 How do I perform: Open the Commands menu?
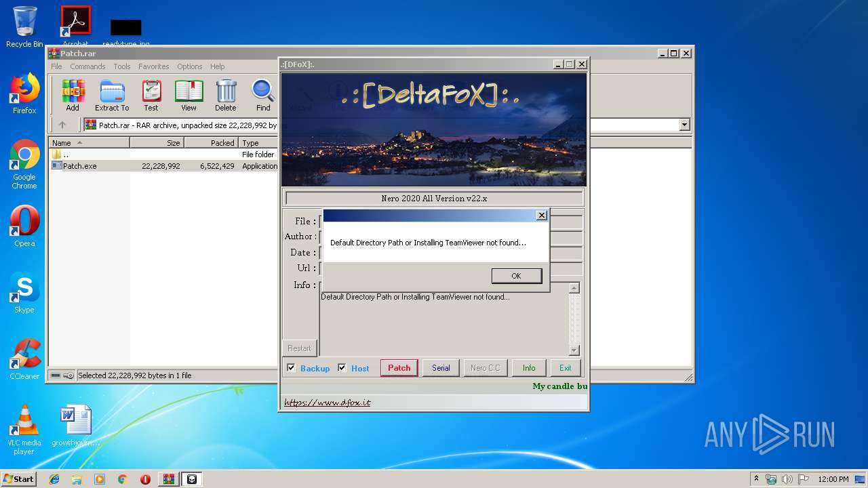87,66
